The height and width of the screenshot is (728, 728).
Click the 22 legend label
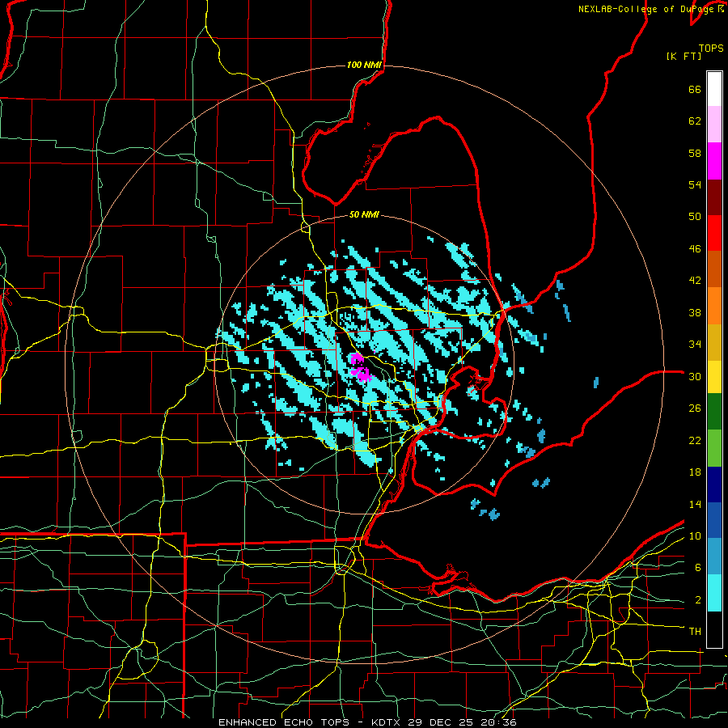695,440
